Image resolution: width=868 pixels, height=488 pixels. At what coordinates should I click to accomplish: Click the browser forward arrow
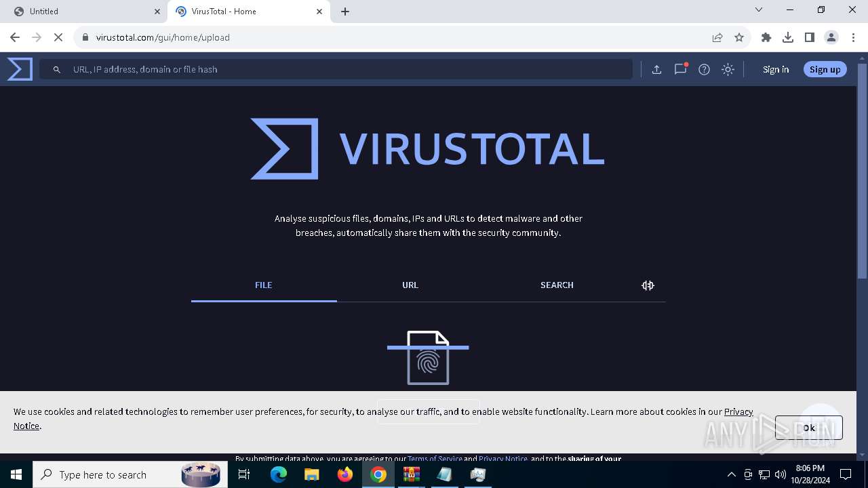point(37,37)
